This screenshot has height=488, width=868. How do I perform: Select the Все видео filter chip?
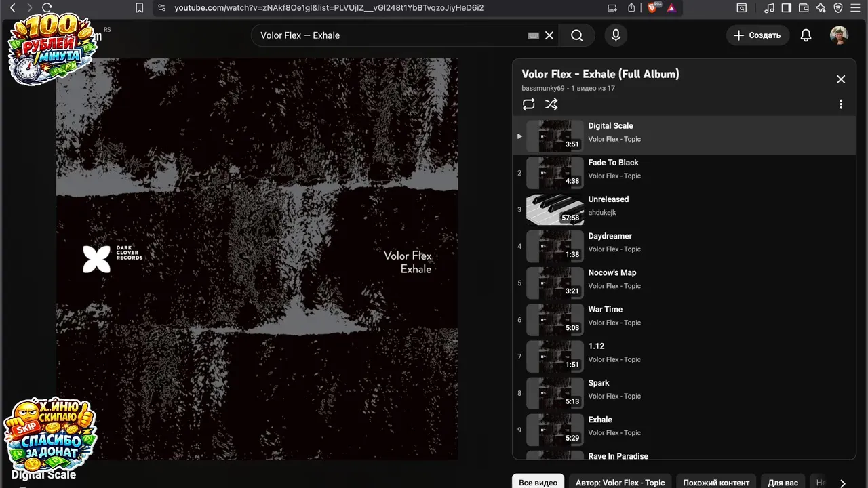click(538, 483)
